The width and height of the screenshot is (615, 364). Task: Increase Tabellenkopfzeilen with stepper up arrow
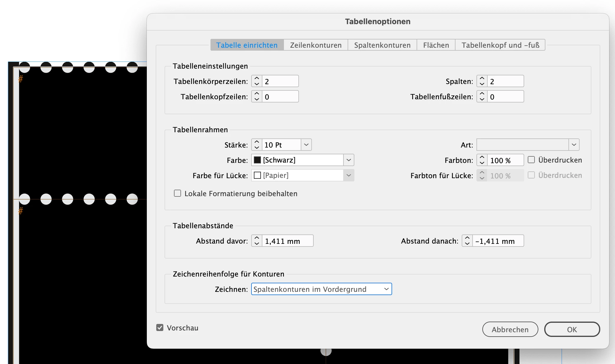click(x=257, y=94)
